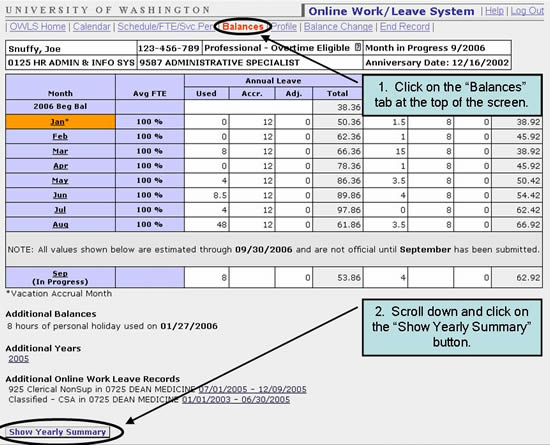Screen dimensions: 550x445
Task: Click the Online Work/Leave System title
Action: [x=391, y=11]
